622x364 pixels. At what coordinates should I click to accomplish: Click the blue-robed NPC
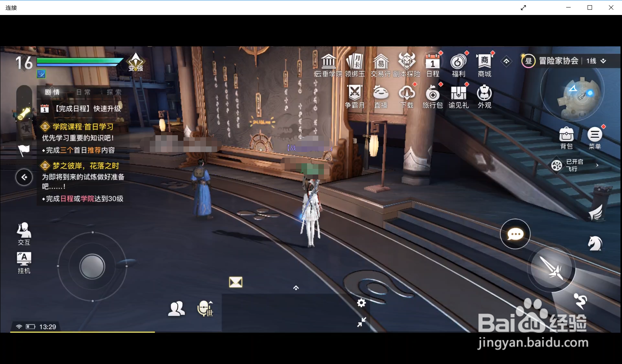(201, 189)
